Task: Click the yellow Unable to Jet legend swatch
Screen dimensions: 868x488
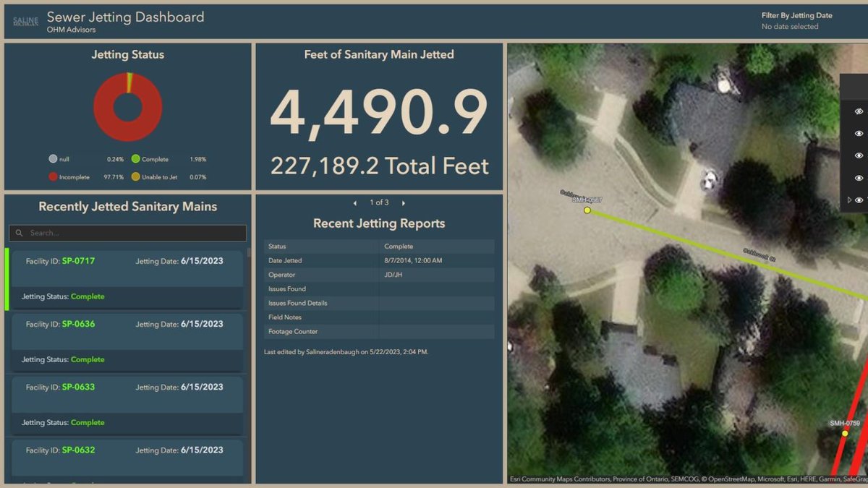Action: 136,176
